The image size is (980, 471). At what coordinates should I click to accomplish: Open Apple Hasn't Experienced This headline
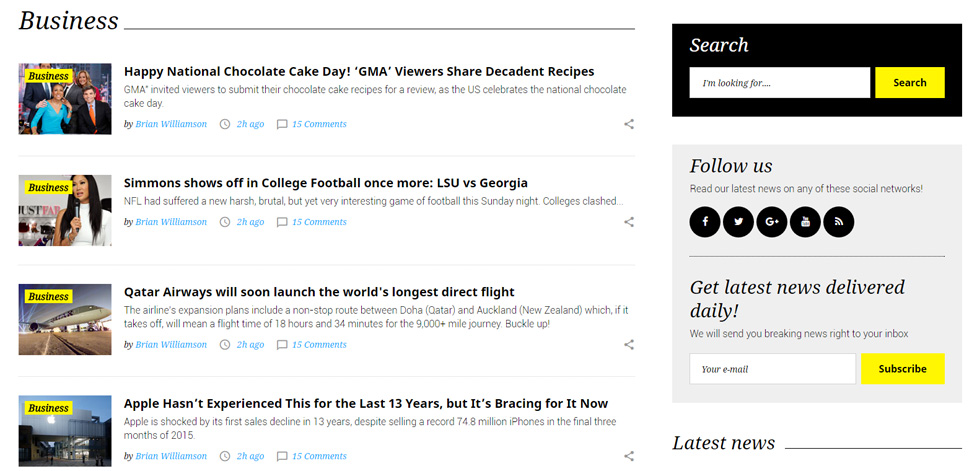pyautogui.click(x=366, y=404)
